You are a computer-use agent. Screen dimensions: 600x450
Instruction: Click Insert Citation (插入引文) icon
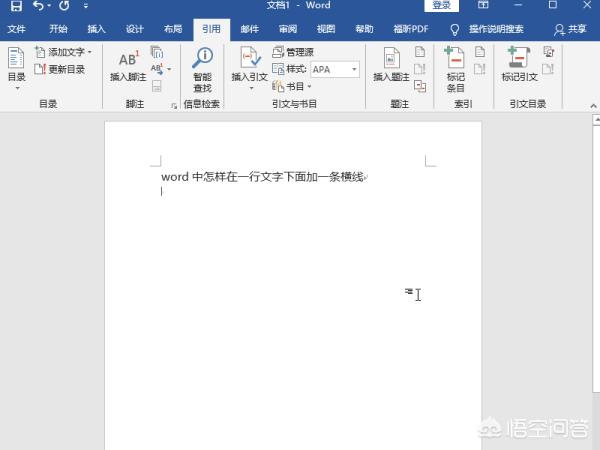[249, 66]
